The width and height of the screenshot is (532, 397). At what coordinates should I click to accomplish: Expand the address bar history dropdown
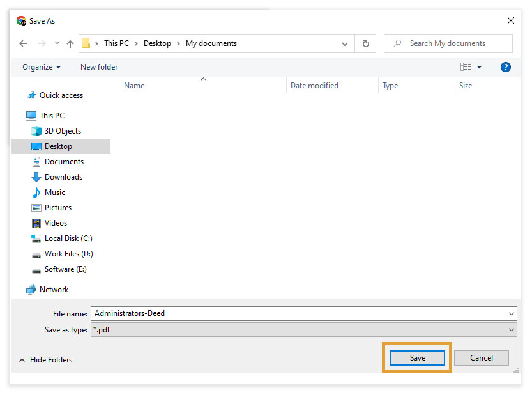click(345, 44)
